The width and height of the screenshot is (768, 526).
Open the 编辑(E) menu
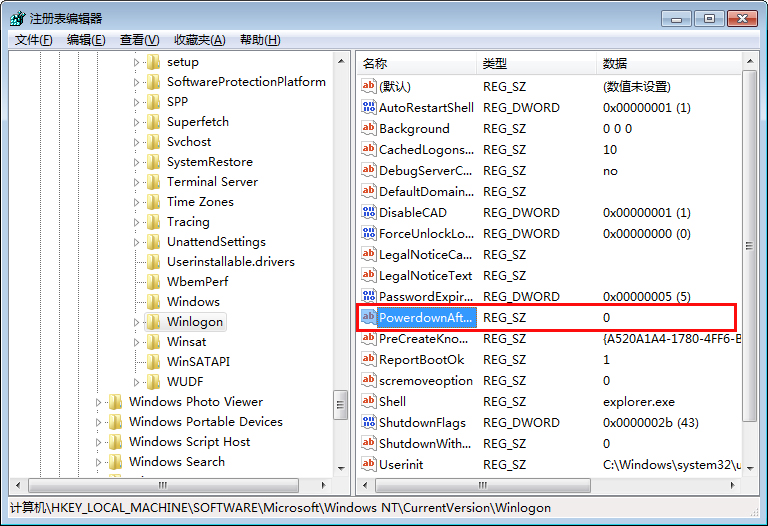(86, 40)
